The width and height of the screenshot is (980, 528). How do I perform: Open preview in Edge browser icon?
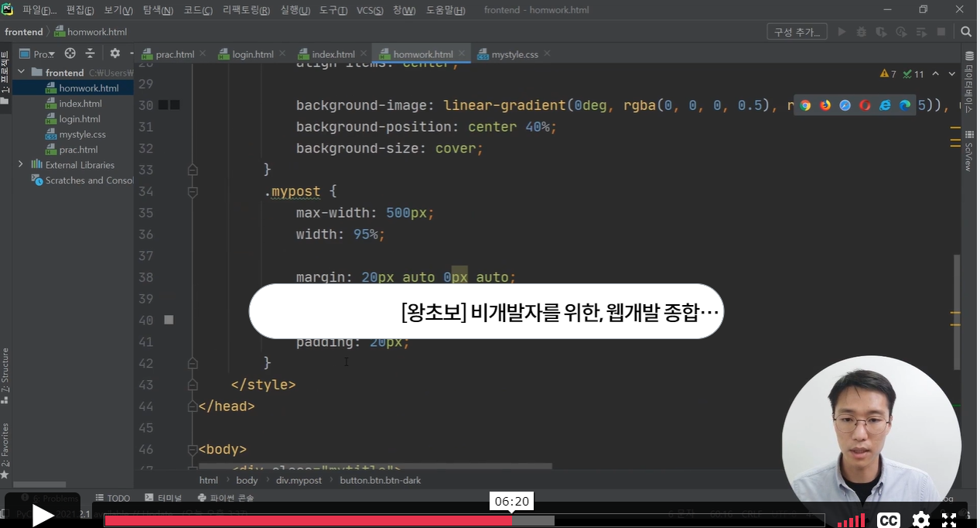(905, 105)
